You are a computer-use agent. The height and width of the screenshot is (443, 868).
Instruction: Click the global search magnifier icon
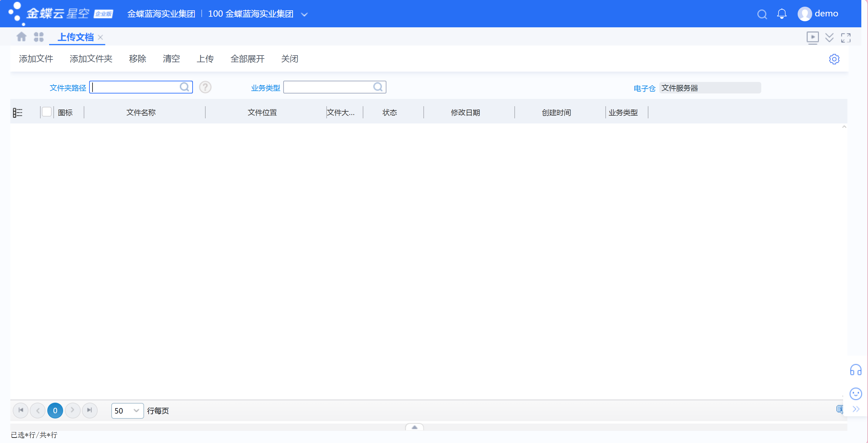pyautogui.click(x=762, y=14)
